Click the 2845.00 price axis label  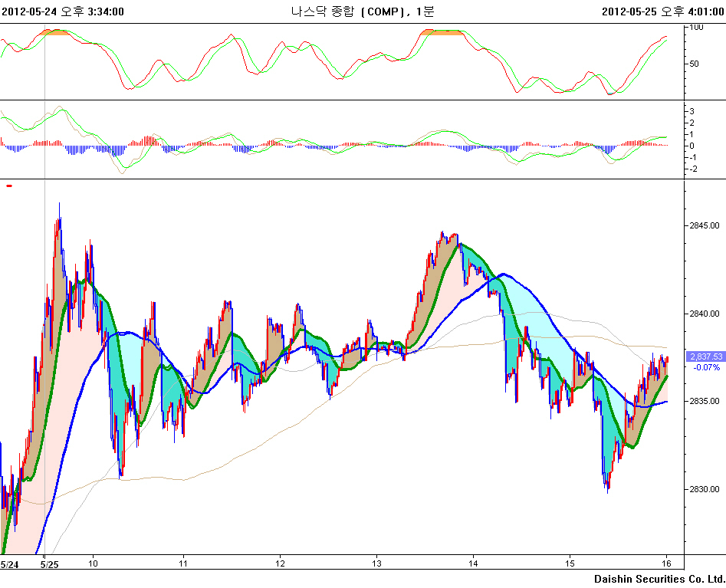(x=703, y=225)
